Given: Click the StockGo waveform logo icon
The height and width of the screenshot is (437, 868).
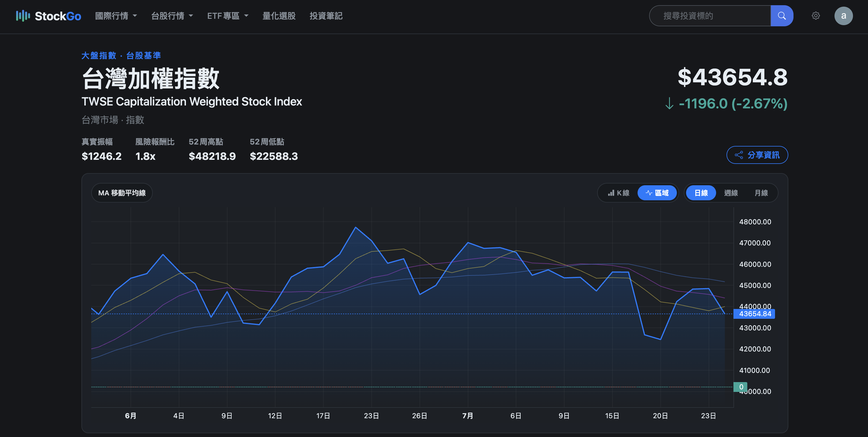Looking at the screenshot, I should pos(23,16).
